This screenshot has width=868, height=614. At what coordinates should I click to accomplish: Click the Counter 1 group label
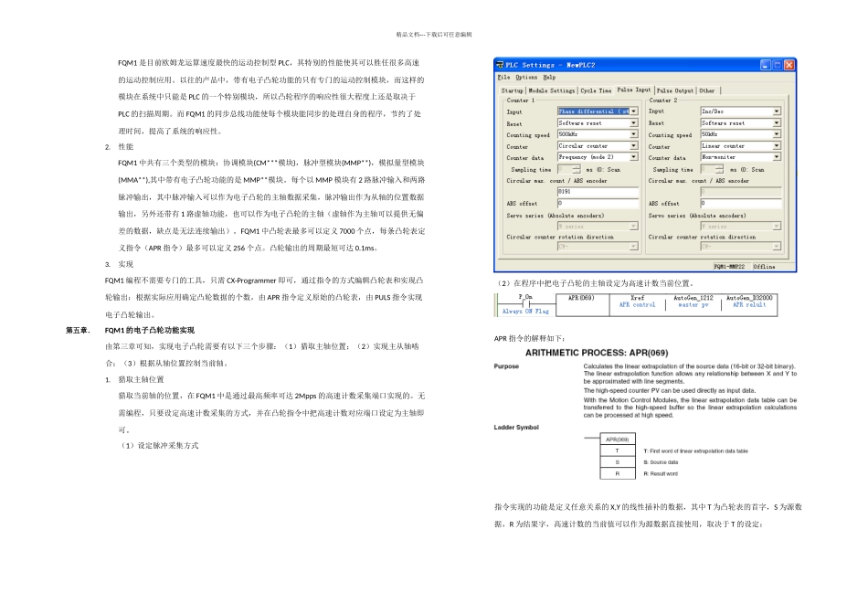pos(521,101)
